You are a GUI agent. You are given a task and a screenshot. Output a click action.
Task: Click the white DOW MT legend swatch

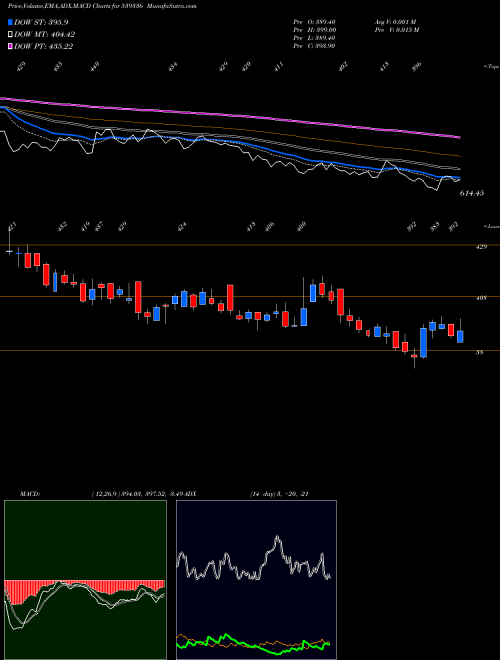(10, 35)
